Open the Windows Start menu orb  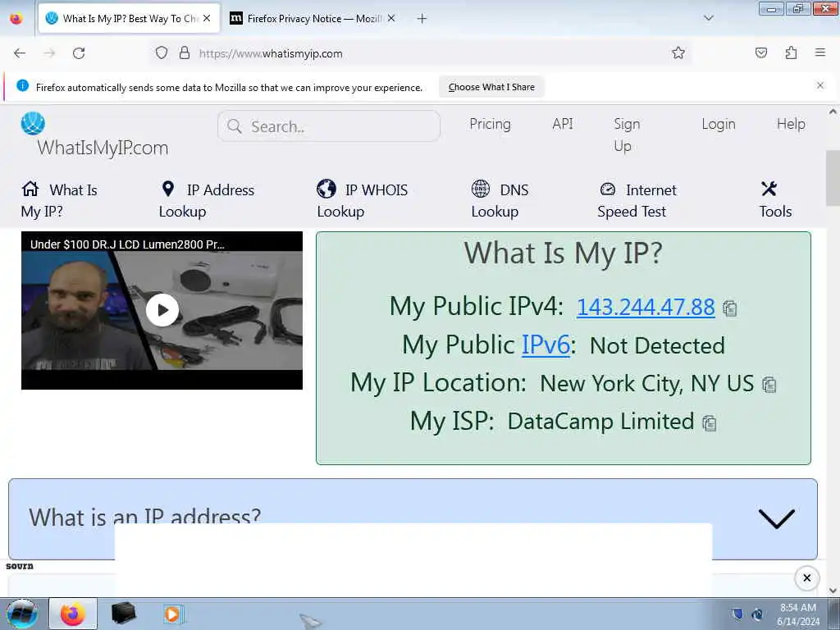tap(22, 614)
